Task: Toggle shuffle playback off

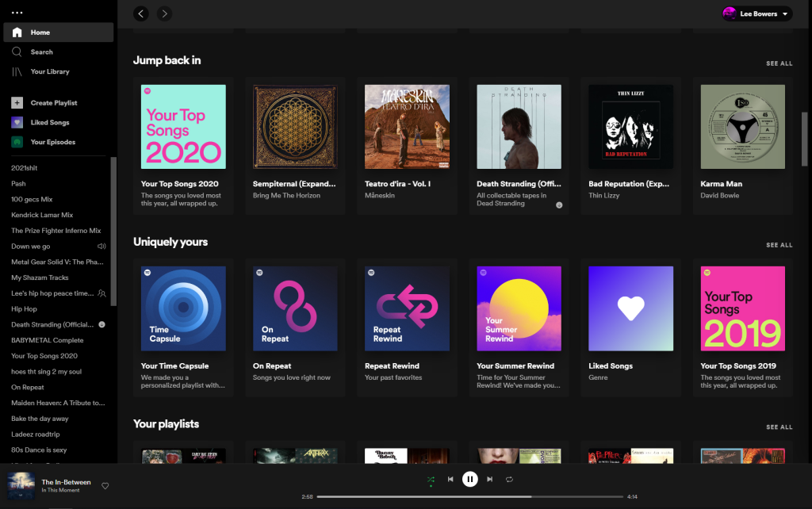Action: (431, 479)
